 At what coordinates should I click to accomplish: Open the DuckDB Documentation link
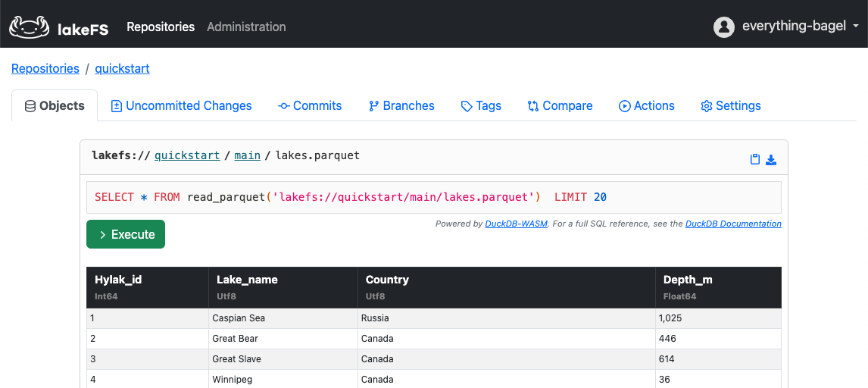pyautogui.click(x=732, y=224)
